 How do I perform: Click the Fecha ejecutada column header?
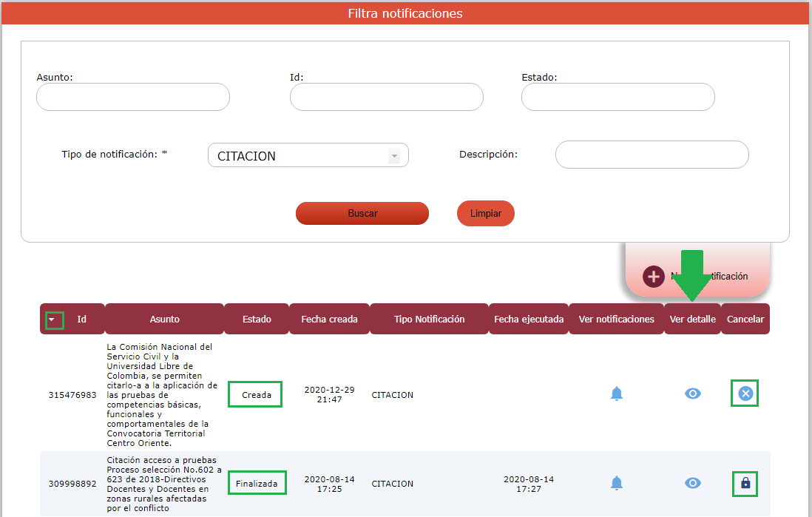coord(529,320)
